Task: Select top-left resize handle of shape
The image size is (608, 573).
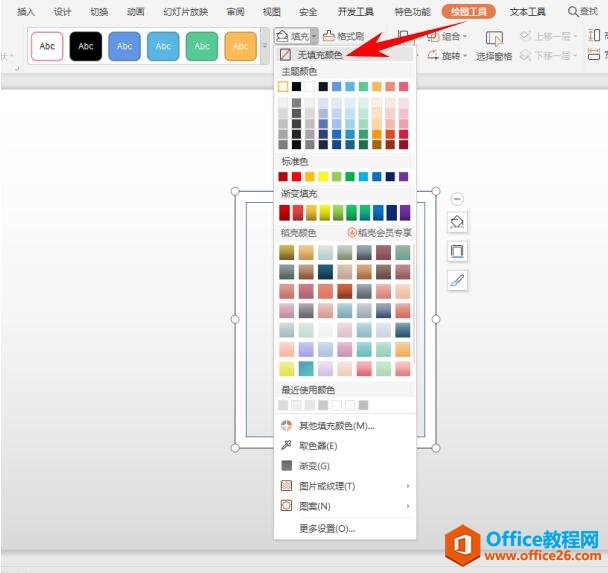Action: (235, 191)
